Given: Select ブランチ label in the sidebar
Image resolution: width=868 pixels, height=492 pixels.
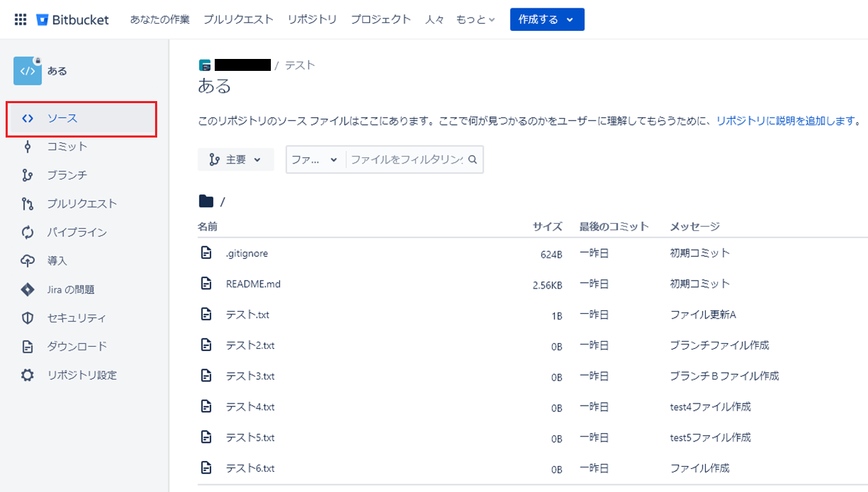Looking at the screenshot, I should (x=67, y=175).
